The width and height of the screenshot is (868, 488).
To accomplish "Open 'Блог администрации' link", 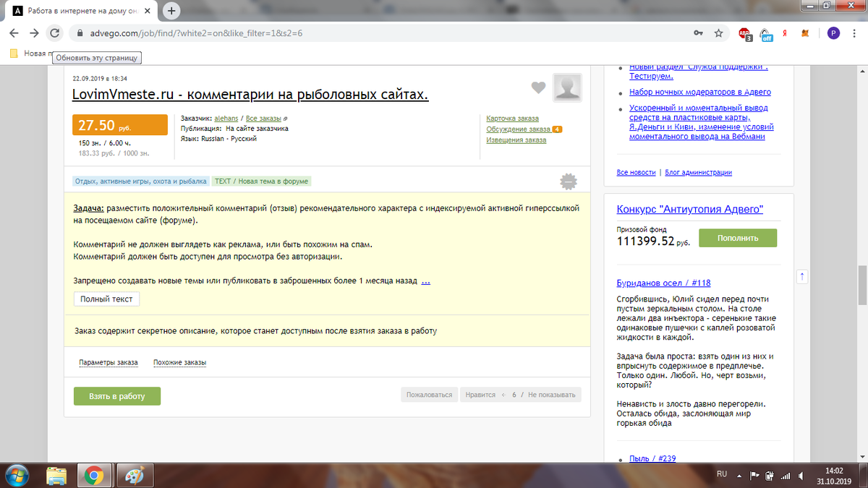I will pos(697,173).
